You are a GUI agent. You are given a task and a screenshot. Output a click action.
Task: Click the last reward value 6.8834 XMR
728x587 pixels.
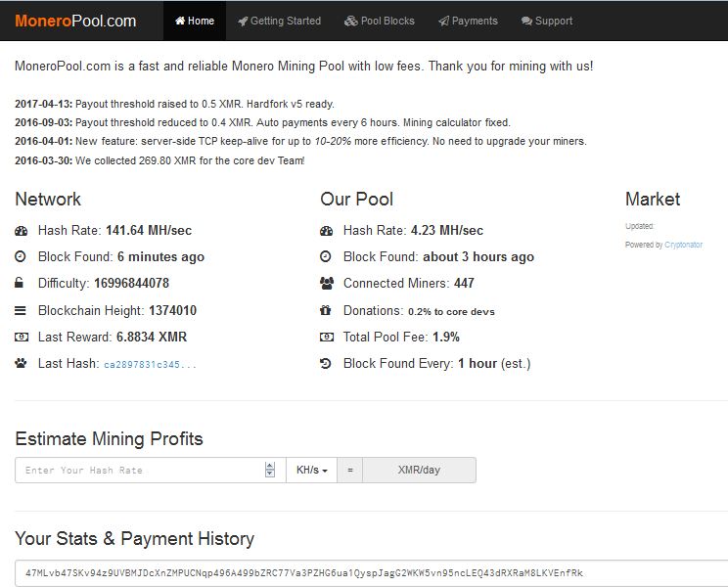[152, 337]
